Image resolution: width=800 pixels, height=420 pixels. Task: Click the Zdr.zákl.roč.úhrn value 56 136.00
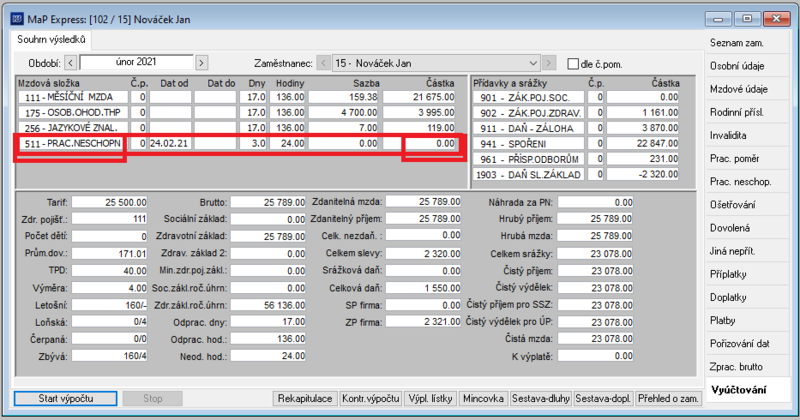[x=268, y=305]
